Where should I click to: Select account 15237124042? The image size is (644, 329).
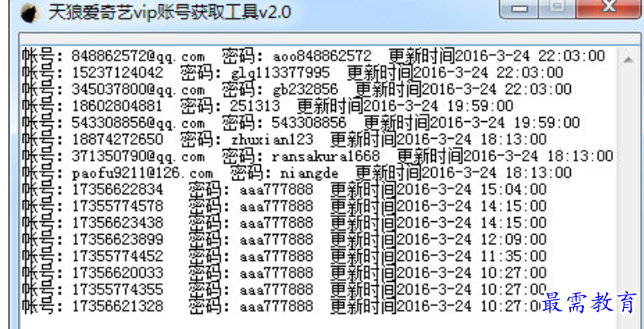click(x=118, y=72)
